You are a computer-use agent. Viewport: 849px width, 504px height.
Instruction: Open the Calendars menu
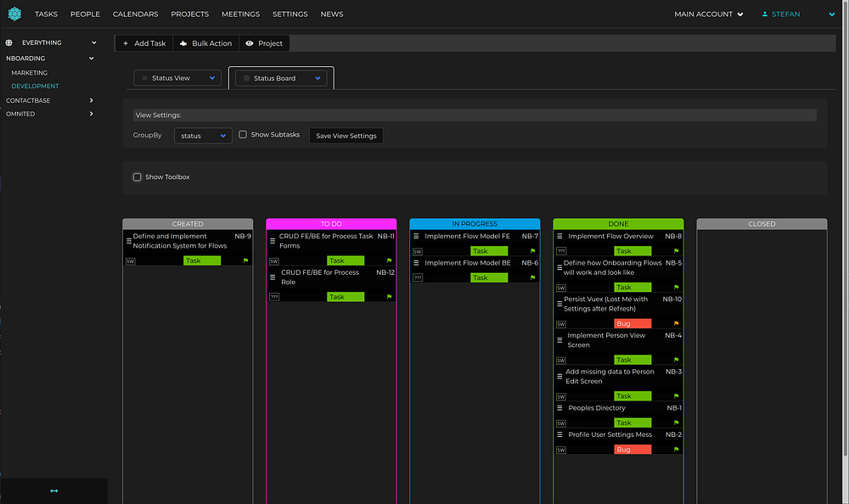click(x=135, y=14)
